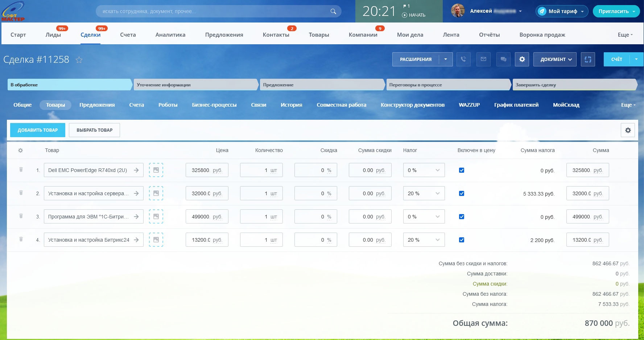Select the Переговоры в процессе stage

(448, 85)
